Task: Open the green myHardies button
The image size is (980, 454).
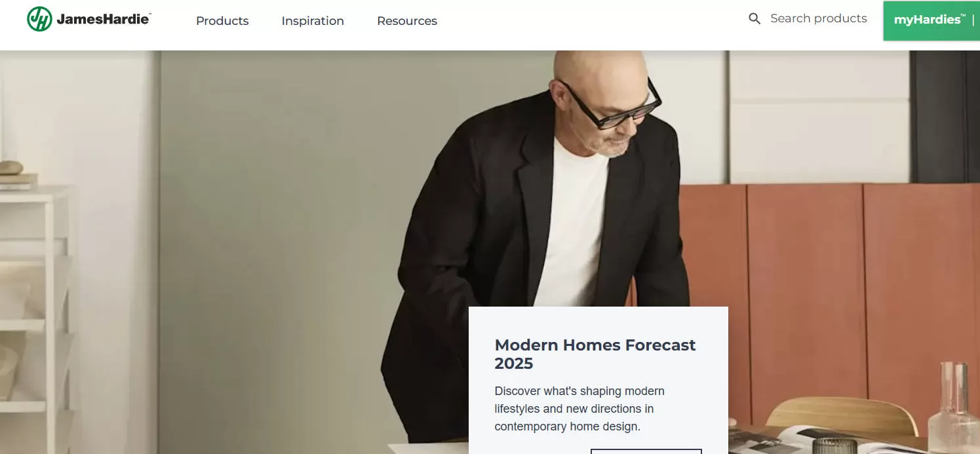Action: [931, 20]
